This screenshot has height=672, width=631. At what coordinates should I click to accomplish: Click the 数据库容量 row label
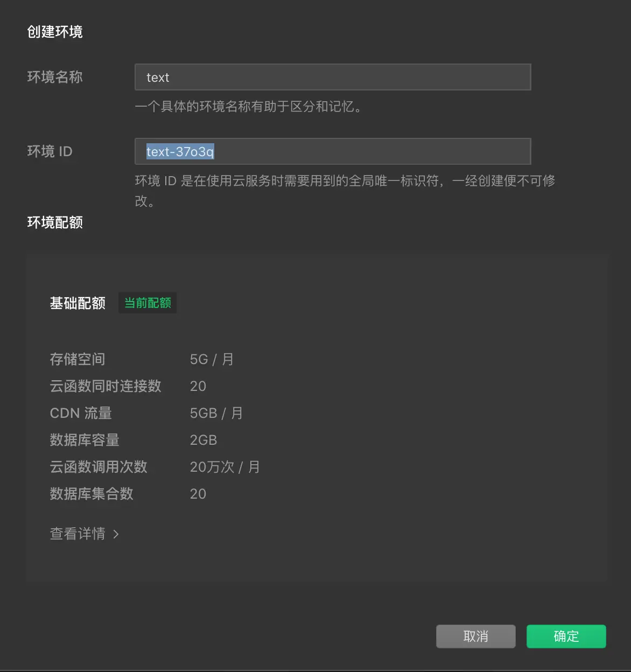[x=85, y=440]
